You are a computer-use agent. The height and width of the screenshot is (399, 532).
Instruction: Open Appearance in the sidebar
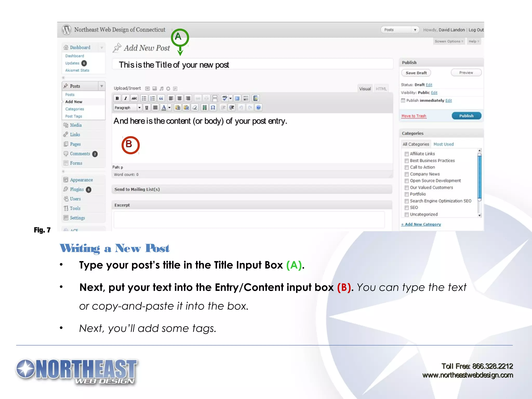pos(81,180)
